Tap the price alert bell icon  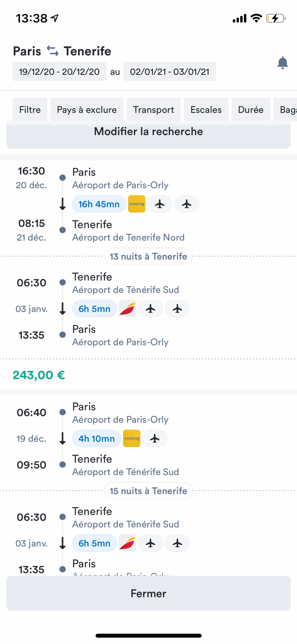click(282, 63)
